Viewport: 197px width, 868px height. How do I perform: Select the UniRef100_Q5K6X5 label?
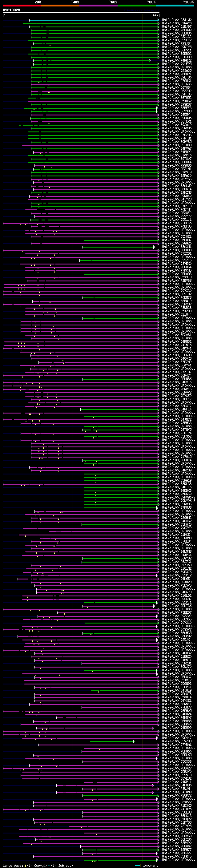176,525
